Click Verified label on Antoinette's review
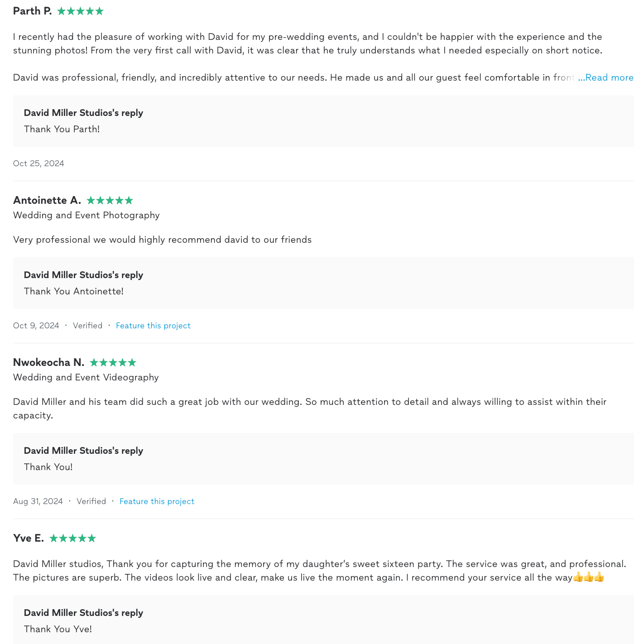Image resolution: width=644 pixels, height=644 pixels. 87,326
